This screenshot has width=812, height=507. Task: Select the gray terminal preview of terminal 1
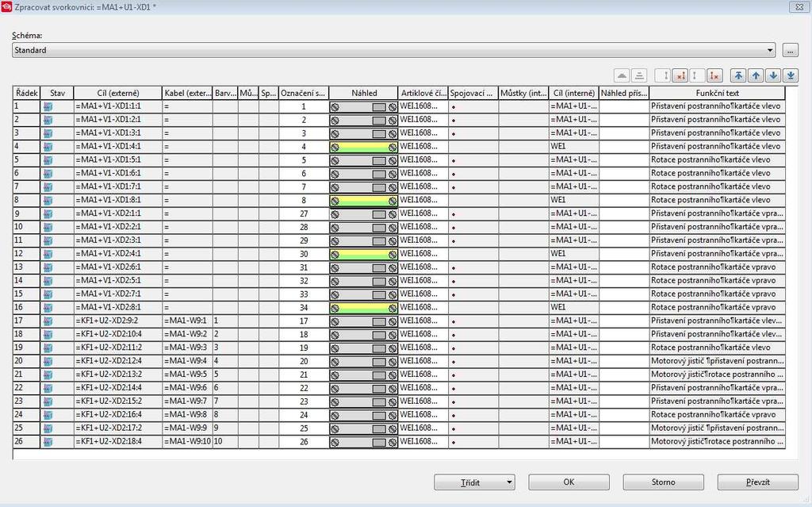pyautogui.click(x=363, y=107)
